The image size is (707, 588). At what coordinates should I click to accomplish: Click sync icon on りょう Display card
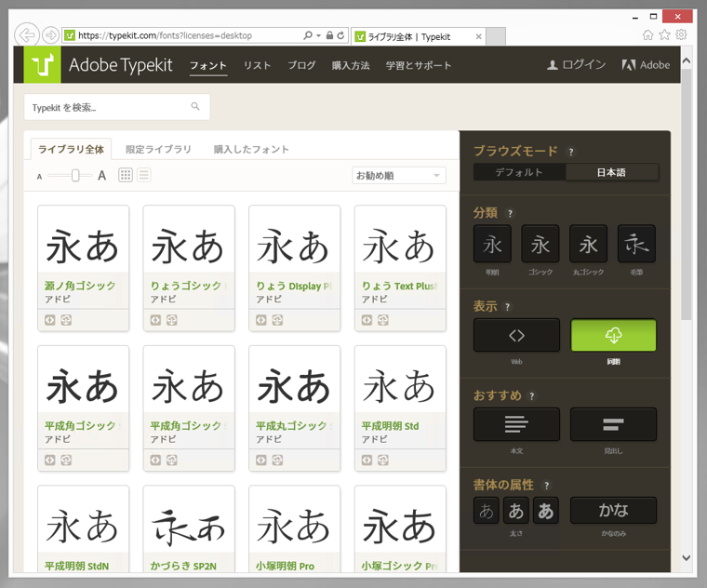(x=277, y=320)
